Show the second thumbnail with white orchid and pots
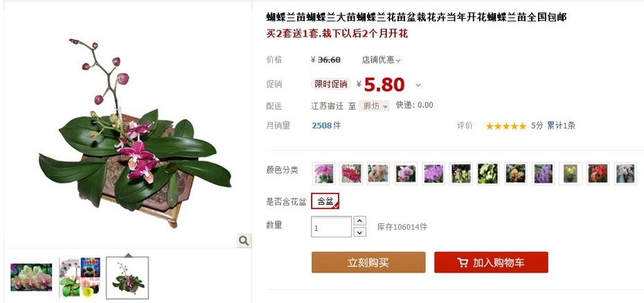This screenshot has height=303, width=644. [80, 277]
